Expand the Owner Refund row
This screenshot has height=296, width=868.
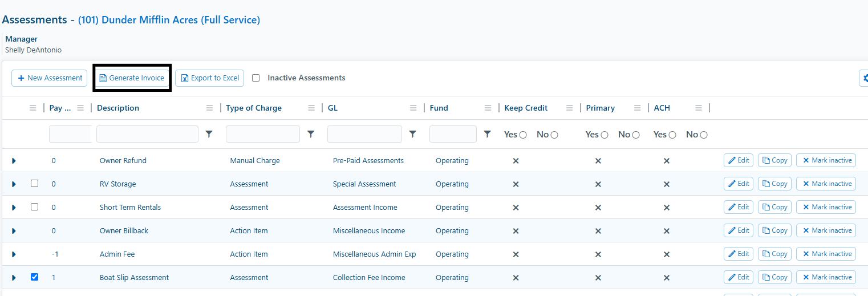14,161
